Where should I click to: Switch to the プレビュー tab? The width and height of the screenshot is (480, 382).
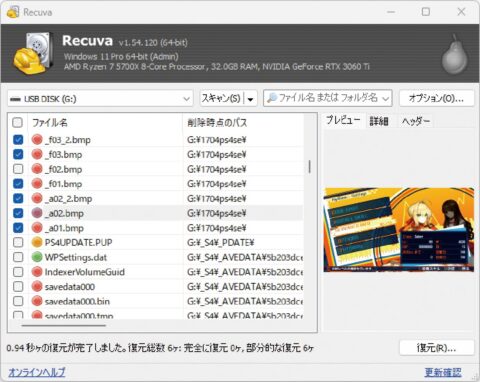(343, 120)
